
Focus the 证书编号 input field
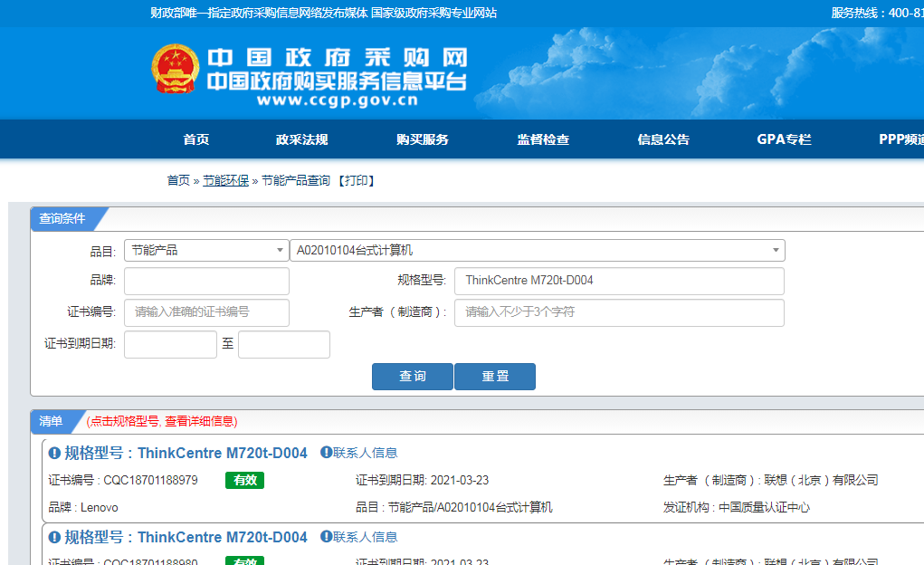pyautogui.click(x=206, y=312)
